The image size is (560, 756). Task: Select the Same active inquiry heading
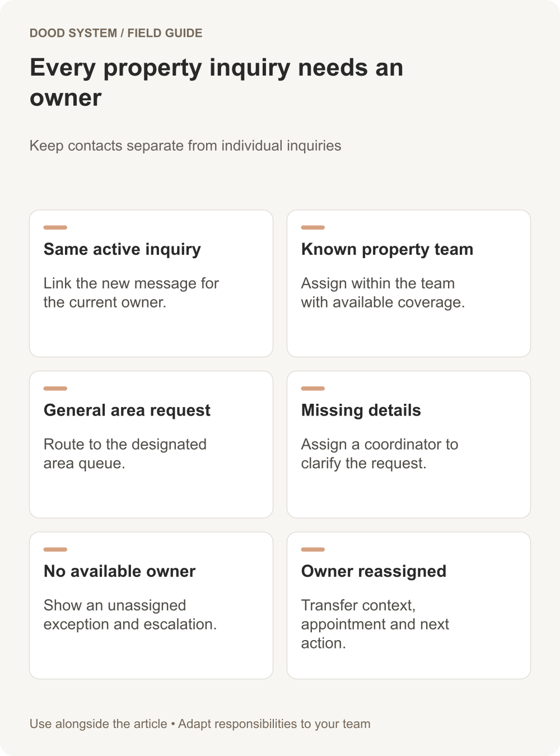coord(122,250)
